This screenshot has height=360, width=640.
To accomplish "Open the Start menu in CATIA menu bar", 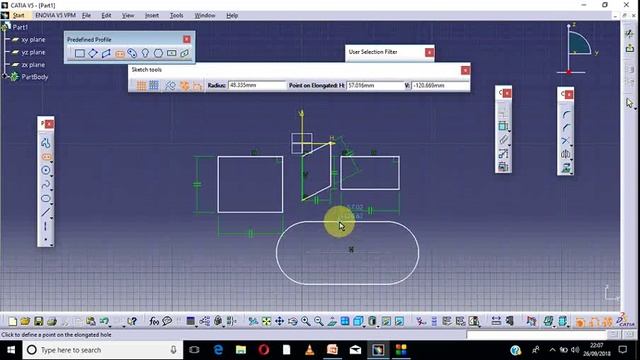I will pyautogui.click(x=18, y=16).
